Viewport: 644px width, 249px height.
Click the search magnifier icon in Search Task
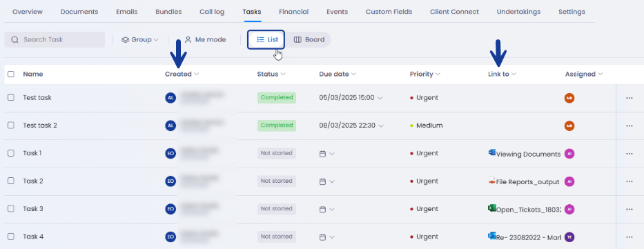tap(14, 40)
